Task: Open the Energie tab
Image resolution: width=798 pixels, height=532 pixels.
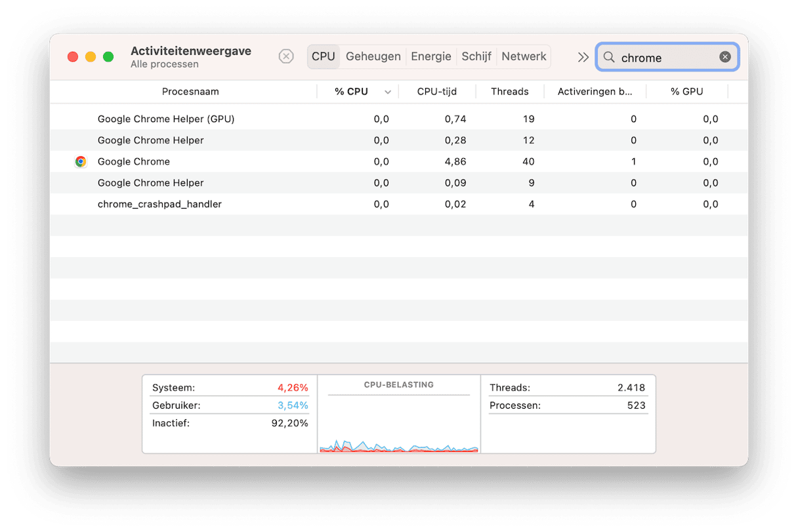Action: [431, 56]
